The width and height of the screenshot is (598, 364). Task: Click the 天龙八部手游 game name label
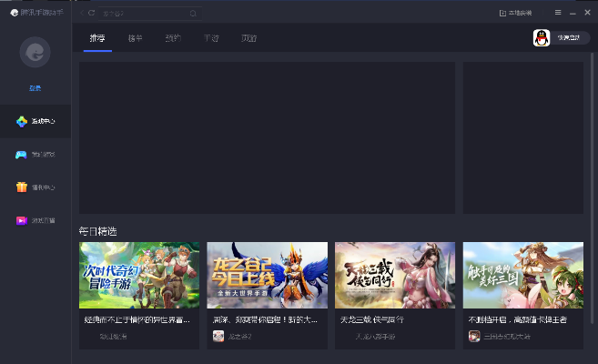click(x=375, y=337)
